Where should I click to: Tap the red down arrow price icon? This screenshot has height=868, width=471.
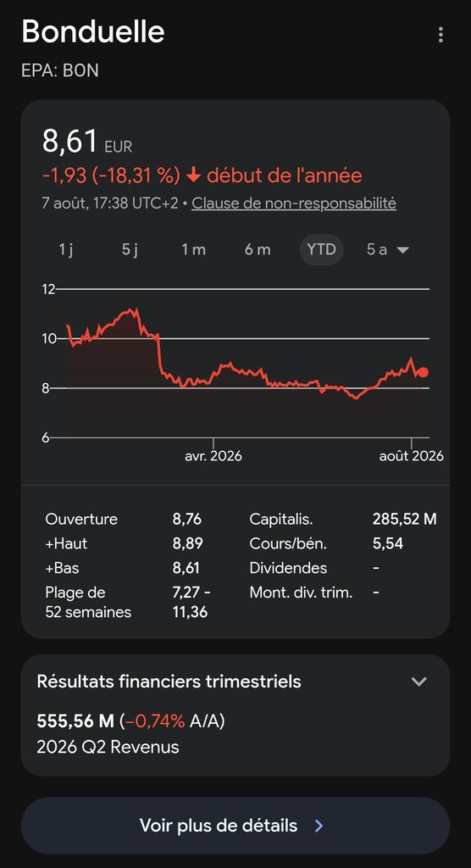(192, 175)
